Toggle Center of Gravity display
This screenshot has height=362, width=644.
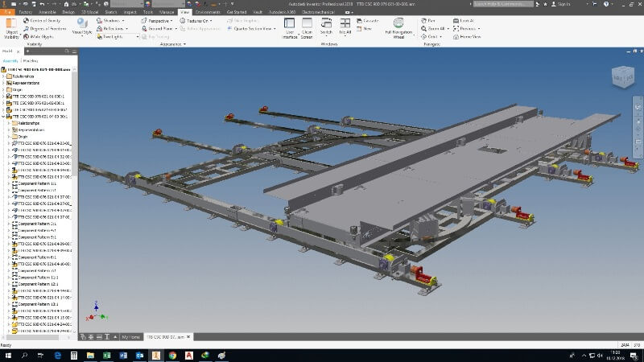42,21
